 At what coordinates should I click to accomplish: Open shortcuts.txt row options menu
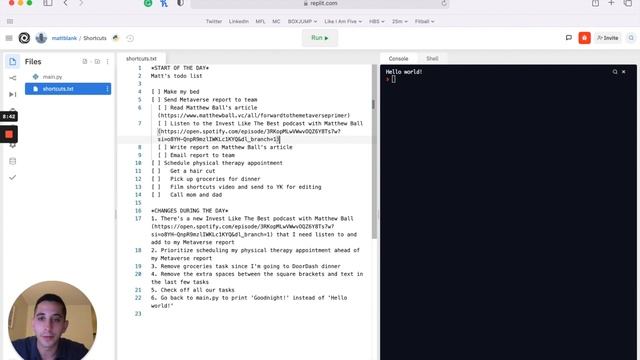[x=107, y=89]
